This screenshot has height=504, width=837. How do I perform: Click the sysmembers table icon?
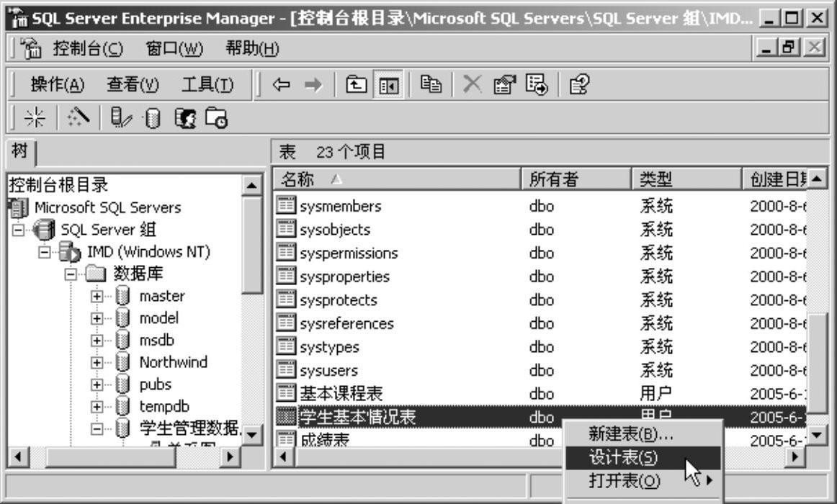coord(285,204)
